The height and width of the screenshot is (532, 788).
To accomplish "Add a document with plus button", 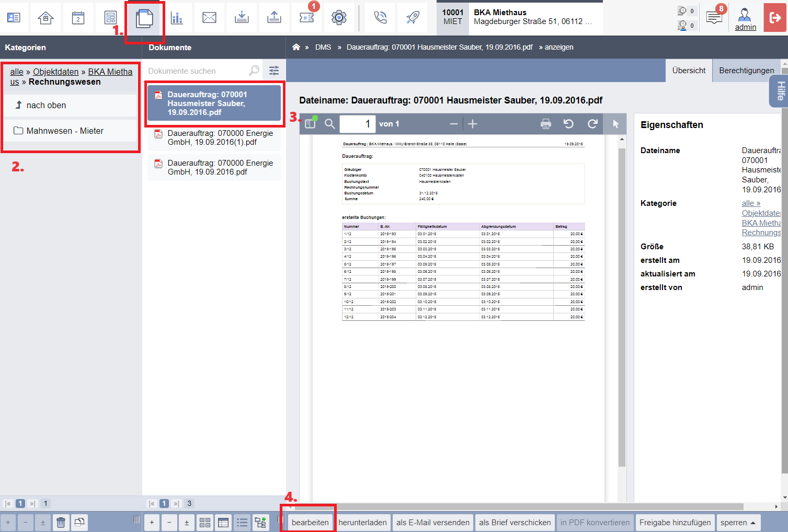I will pos(152,523).
